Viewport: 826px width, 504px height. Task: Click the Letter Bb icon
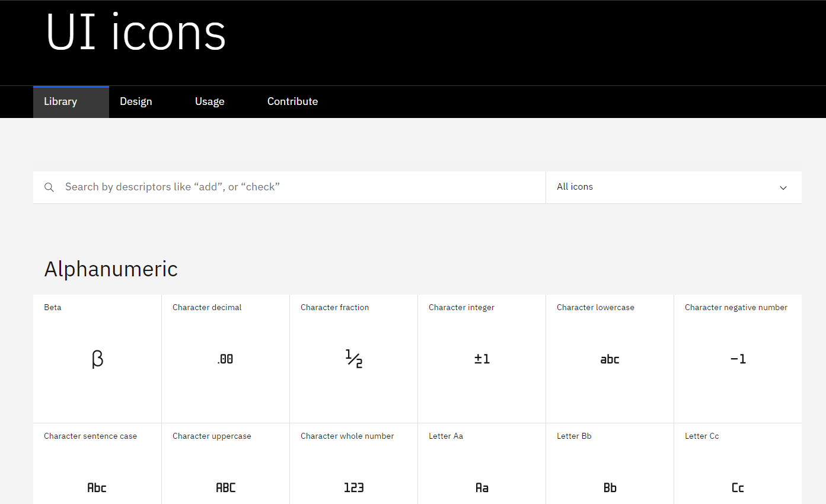pos(610,487)
